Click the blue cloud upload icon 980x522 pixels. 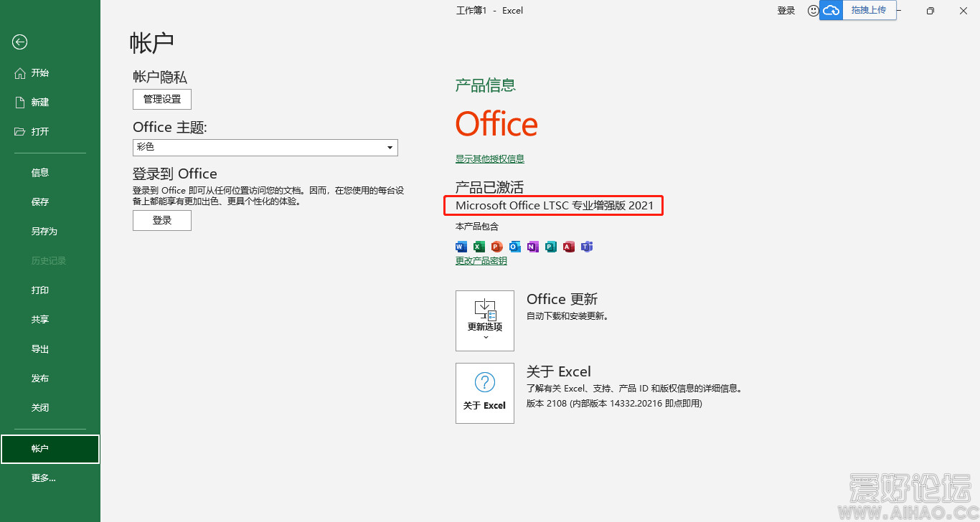tap(831, 11)
